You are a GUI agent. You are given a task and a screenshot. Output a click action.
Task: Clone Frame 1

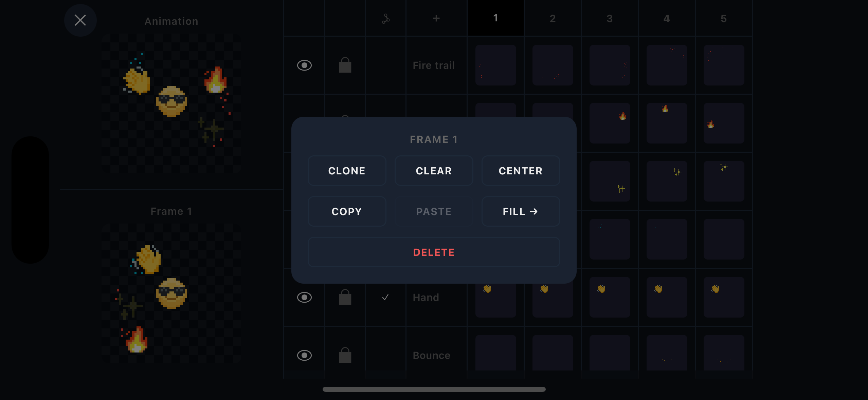coord(347,171)
